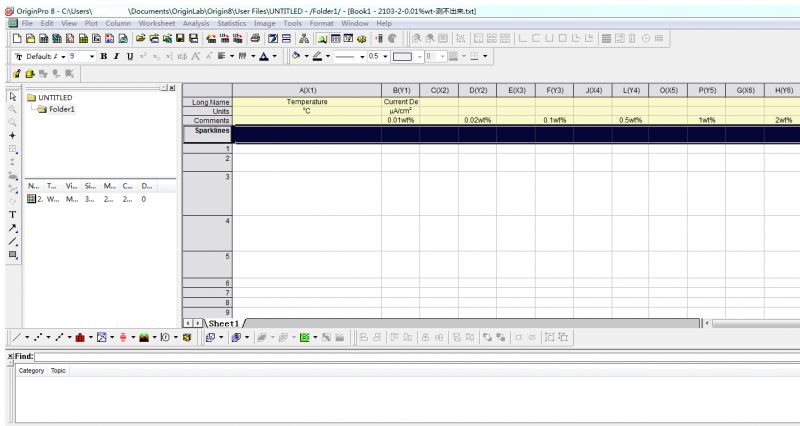
Task: Click the Category column header in Find
Action: (x=31, y=371)
